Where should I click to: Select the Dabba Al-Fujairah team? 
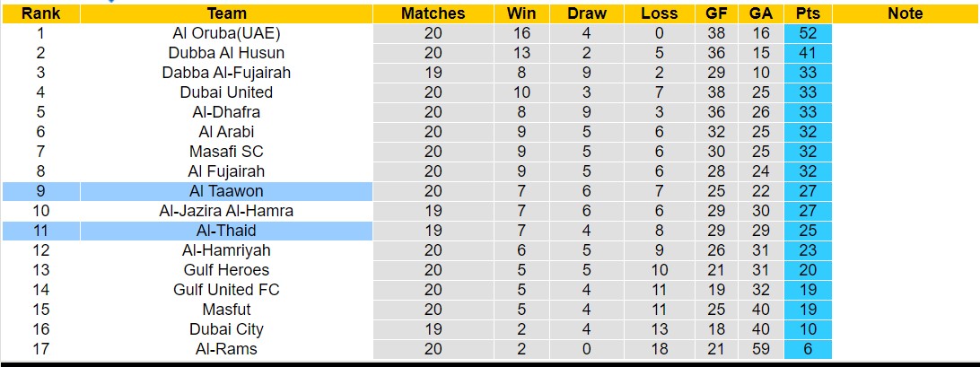[226, 73]
